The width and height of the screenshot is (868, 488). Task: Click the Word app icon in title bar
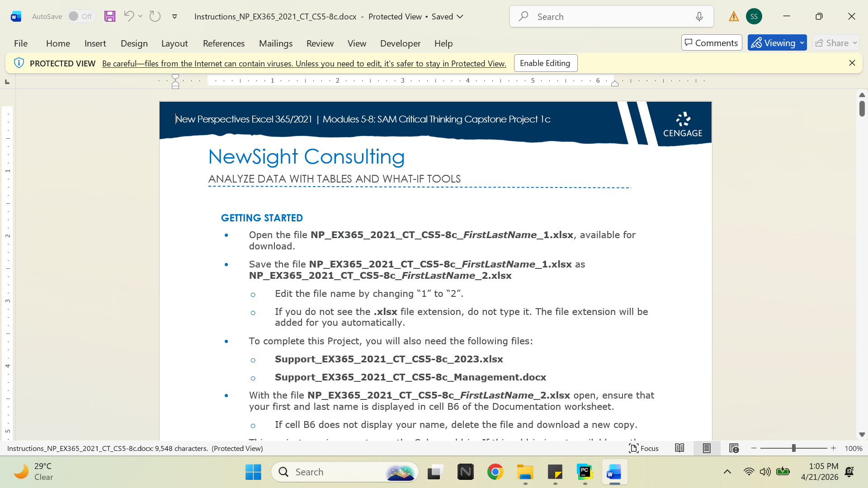click(16, 17)
